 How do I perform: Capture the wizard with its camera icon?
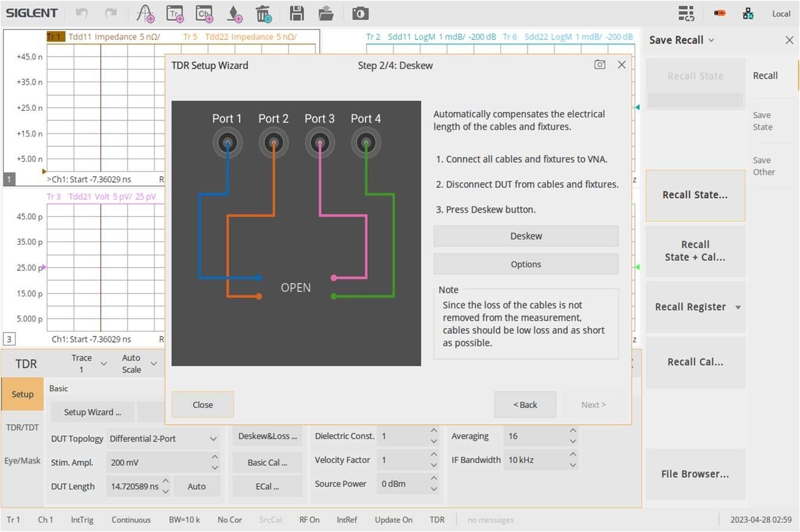pyautogui.click(x=600, y=64)
